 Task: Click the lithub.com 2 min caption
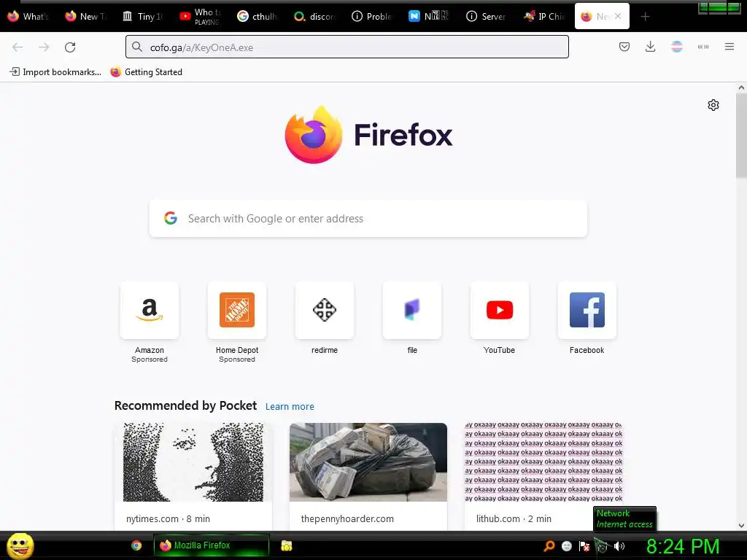[x=514, y=518]
